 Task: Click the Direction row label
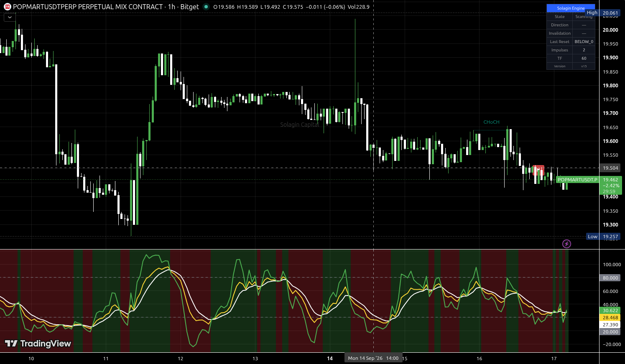[x=560, y=25]
